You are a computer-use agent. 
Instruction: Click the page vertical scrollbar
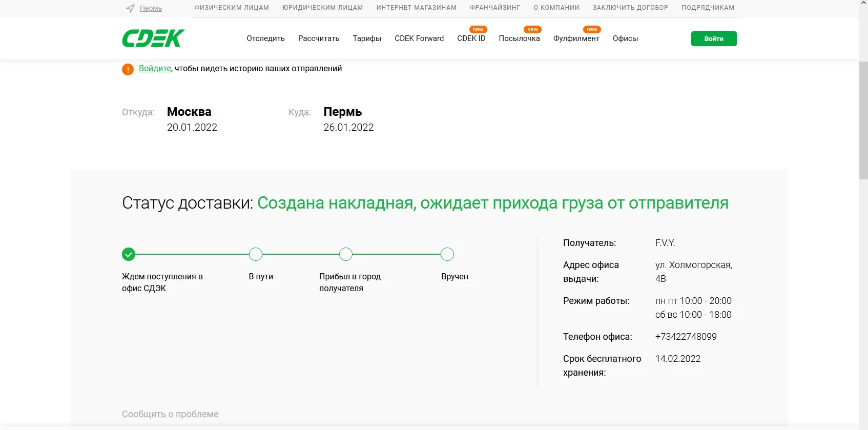863,120
